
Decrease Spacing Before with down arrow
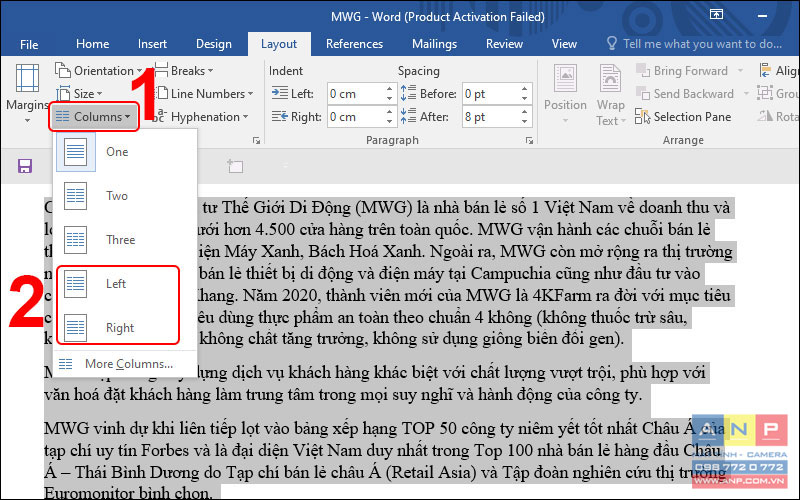click(525, 98)
